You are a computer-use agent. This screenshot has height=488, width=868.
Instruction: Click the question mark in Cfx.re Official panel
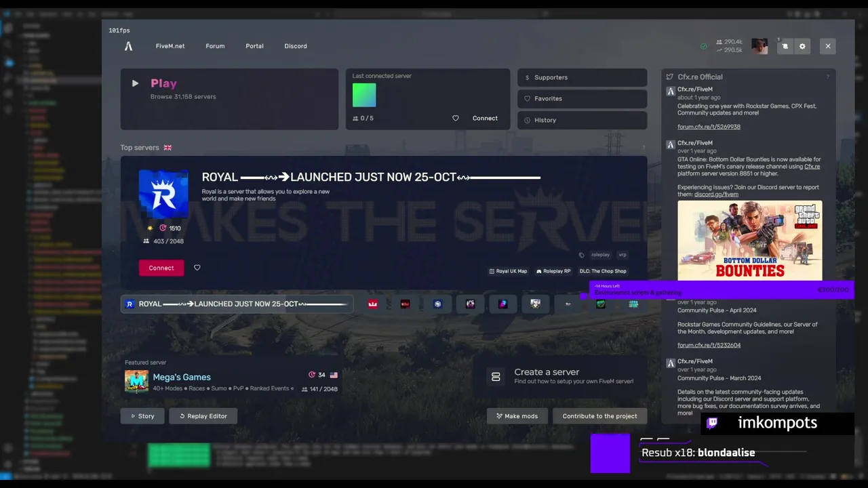click(x=827, y=77)
